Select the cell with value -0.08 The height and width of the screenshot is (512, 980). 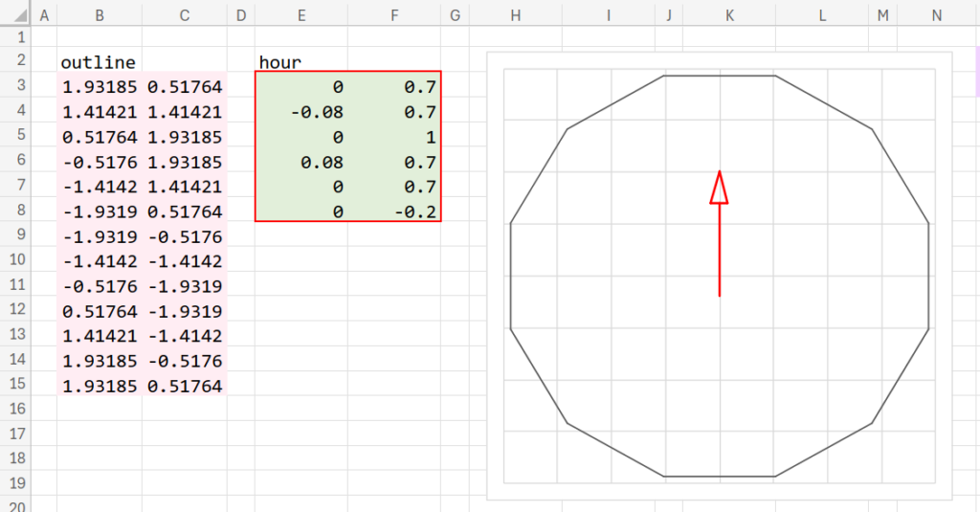301,112
